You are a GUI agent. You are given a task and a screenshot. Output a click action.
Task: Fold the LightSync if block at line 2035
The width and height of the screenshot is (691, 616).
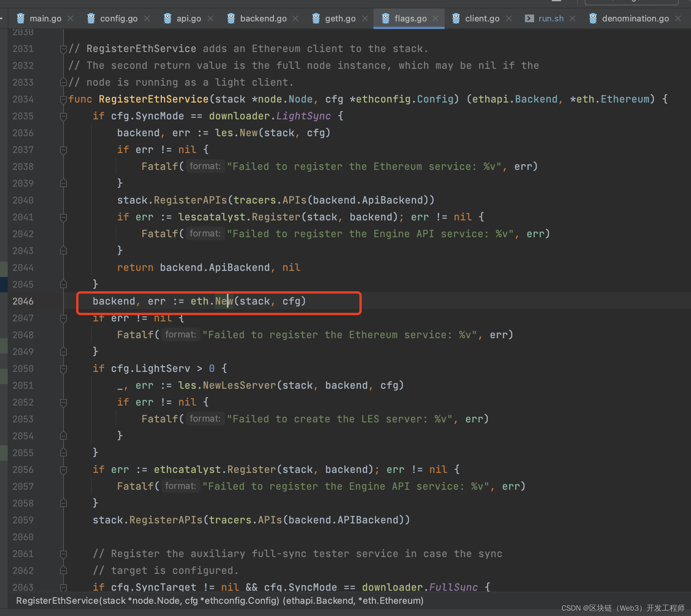coord(64,116)
